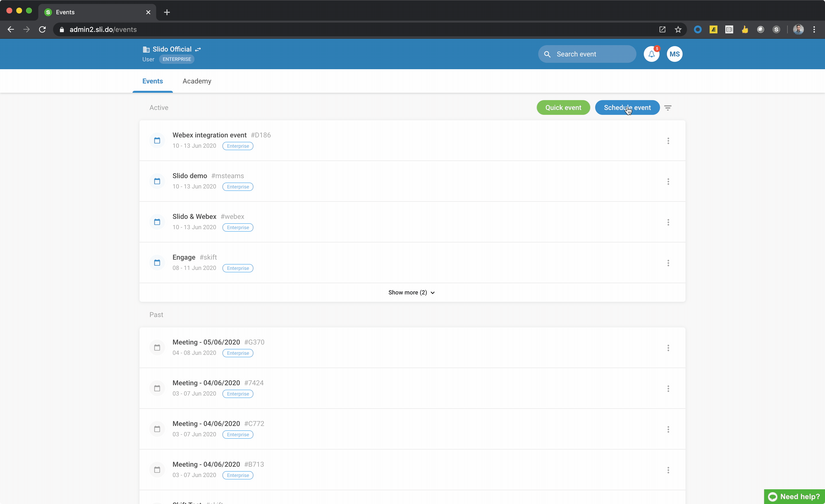Click the thumbs-up browser extension icon
The image size is (825, 504).
[x=745, y=29]
